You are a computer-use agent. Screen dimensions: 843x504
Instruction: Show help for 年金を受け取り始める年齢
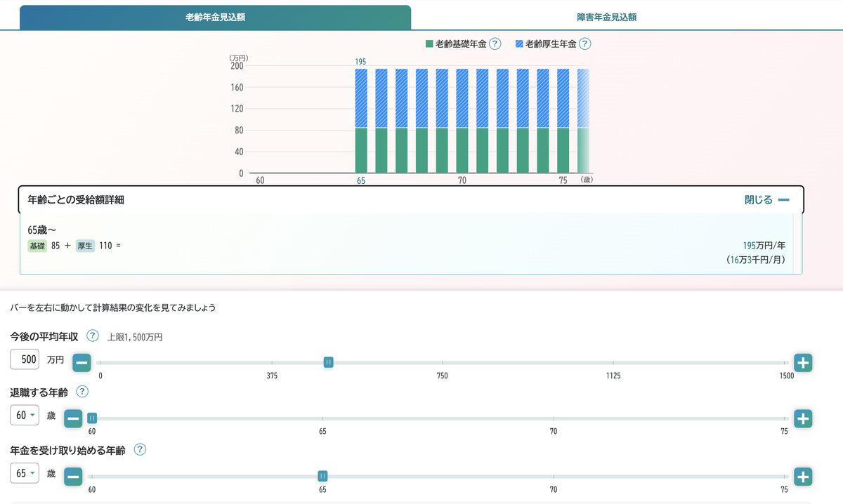(140, 449)
